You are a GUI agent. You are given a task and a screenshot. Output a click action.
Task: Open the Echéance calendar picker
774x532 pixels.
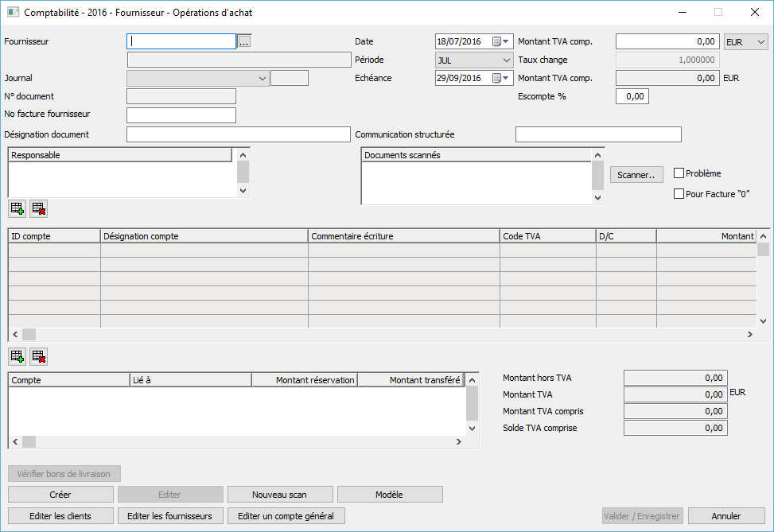pos(500,78)
